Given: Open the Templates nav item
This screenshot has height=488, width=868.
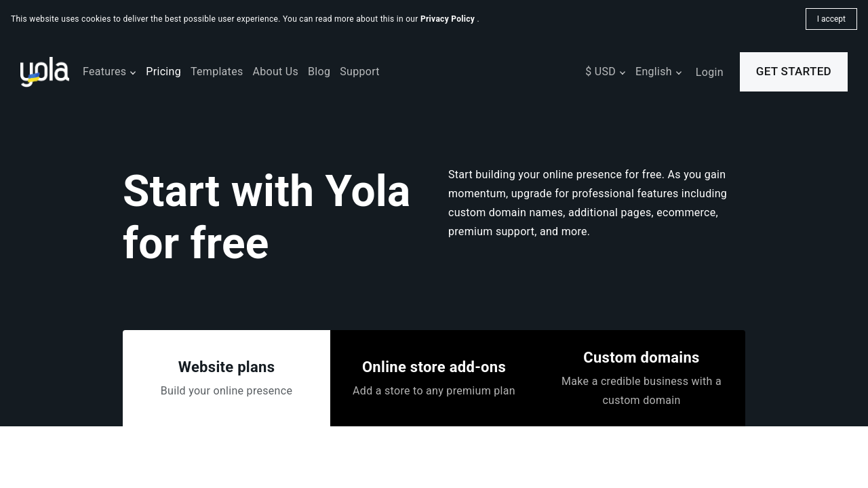Looking at the screenshot, I should (216, 72).
